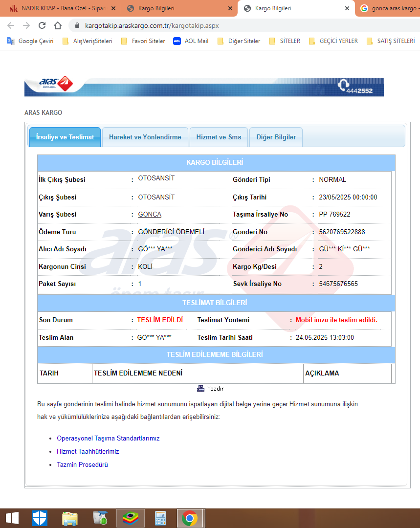
Task: Open the Hareket ve Yönlendirme tab
Action: click(145, 137)
